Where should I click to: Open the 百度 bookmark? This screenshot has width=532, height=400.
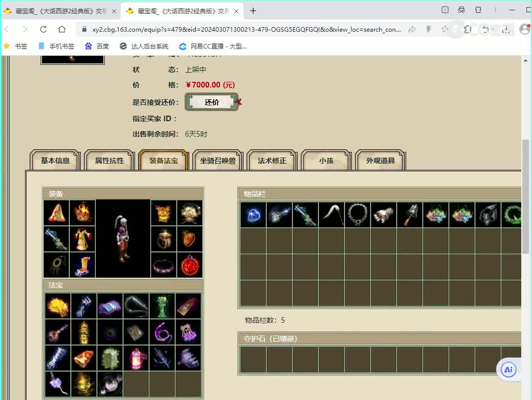click(x=97, y=46)
